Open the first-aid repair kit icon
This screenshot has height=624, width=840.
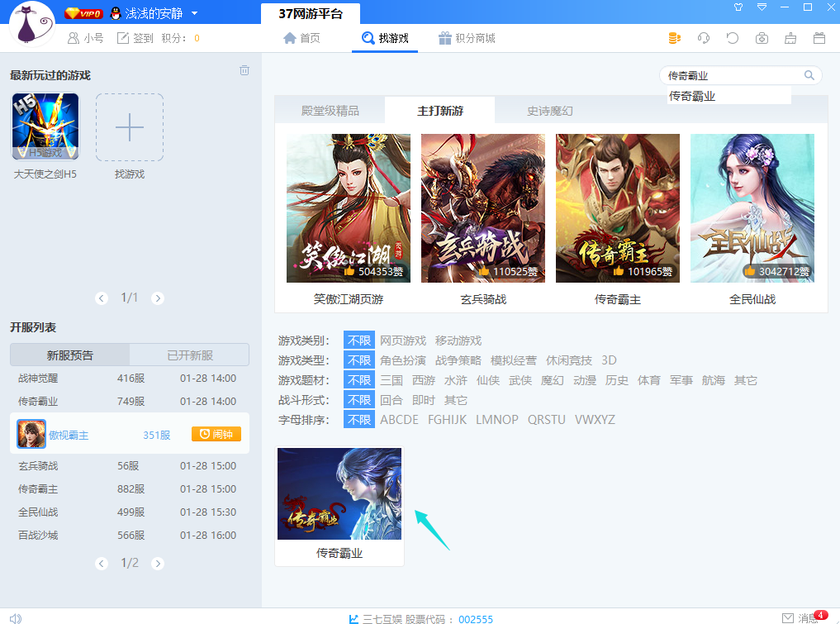coord(762,38)
